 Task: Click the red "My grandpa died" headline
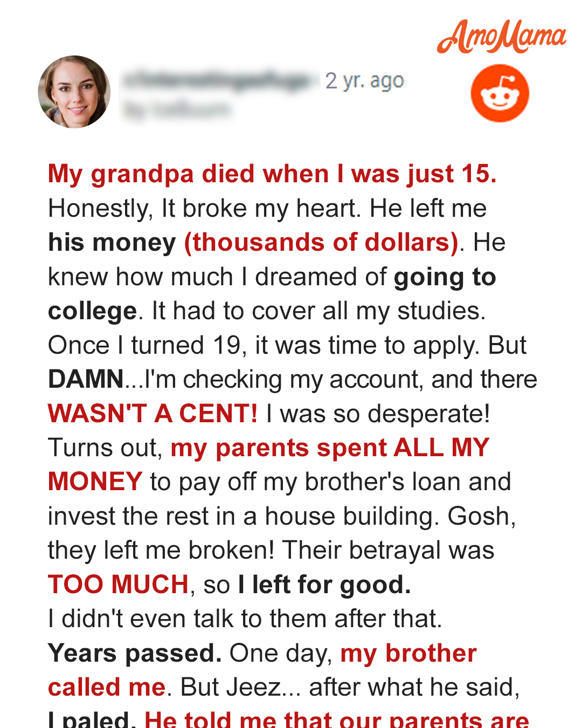click(x=272, y=174)
